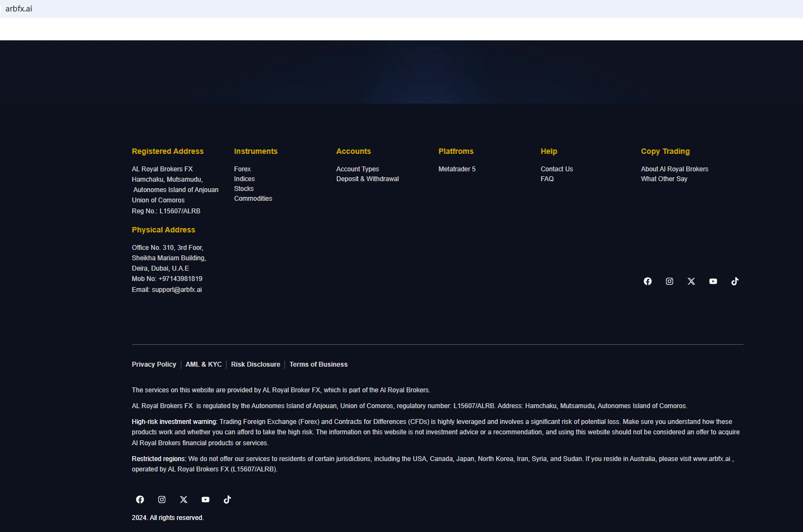The image size is (803, 532).
Task: Open the Privacy Policy
Action: click(154, 364)
